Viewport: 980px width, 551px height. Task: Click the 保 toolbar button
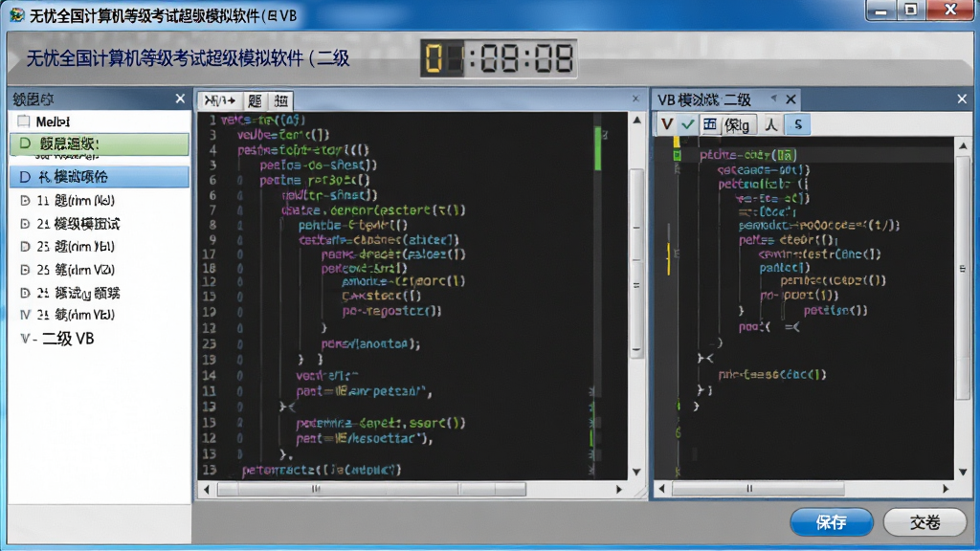pyautogui.click(x=738, y=125)
